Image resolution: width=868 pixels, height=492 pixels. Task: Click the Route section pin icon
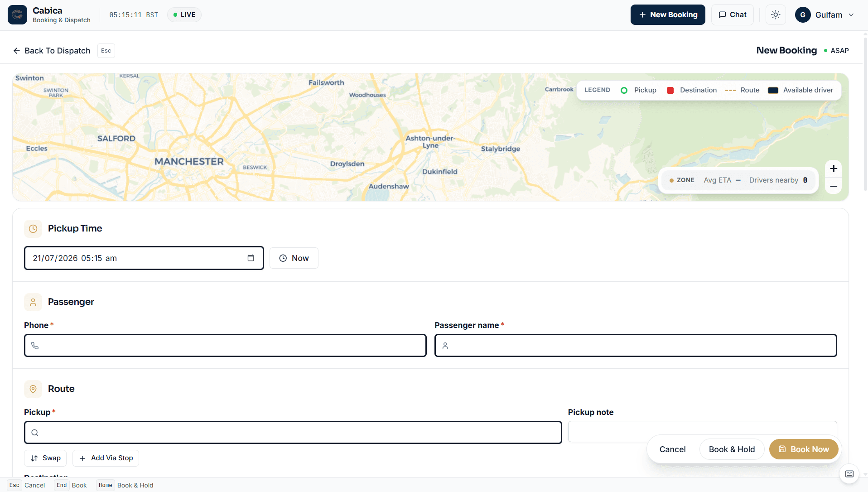33,389
